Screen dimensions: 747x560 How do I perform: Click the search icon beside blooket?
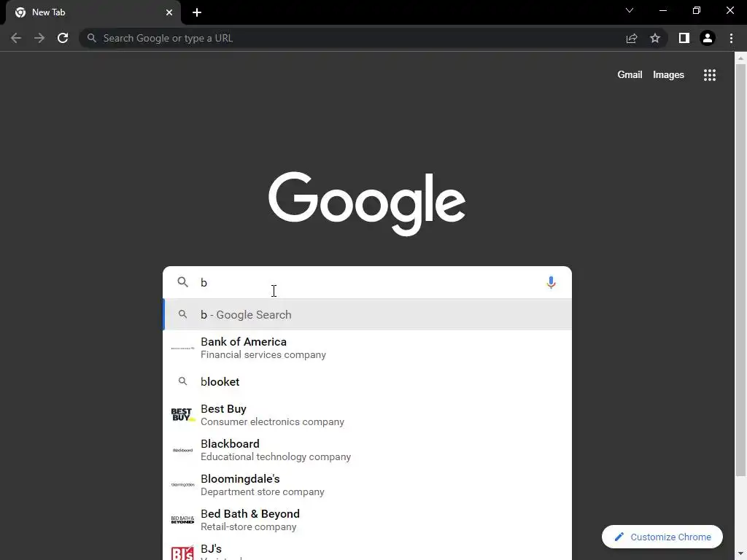click(183, 381)
